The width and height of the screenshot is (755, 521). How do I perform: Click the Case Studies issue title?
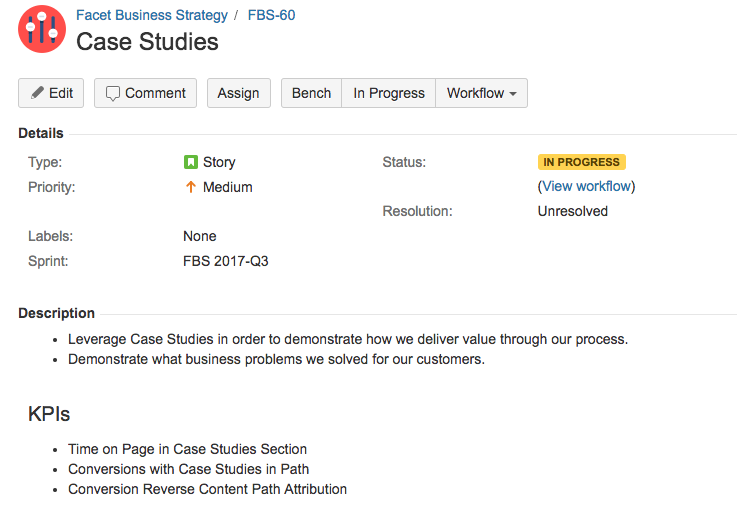click(147, 41)
